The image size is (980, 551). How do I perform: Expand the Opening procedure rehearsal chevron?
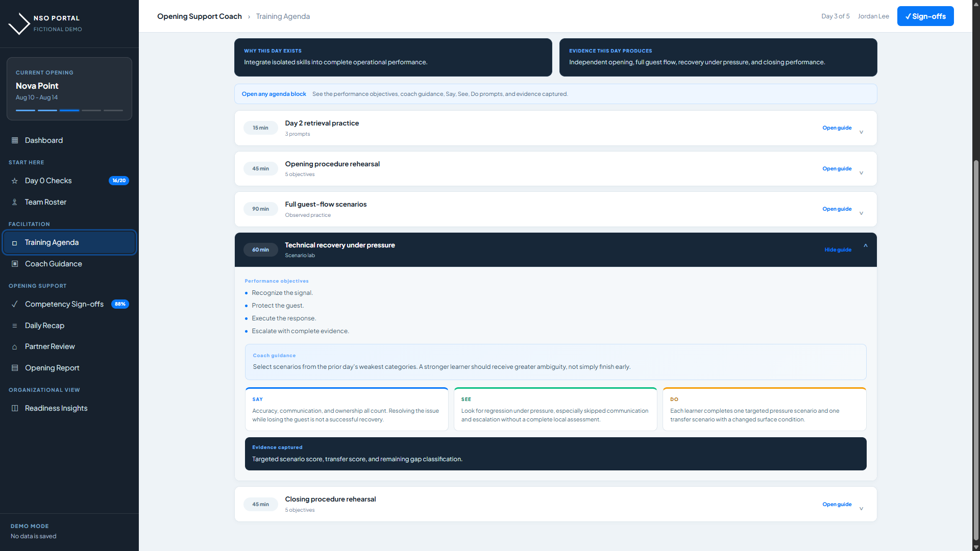point(861,173)
